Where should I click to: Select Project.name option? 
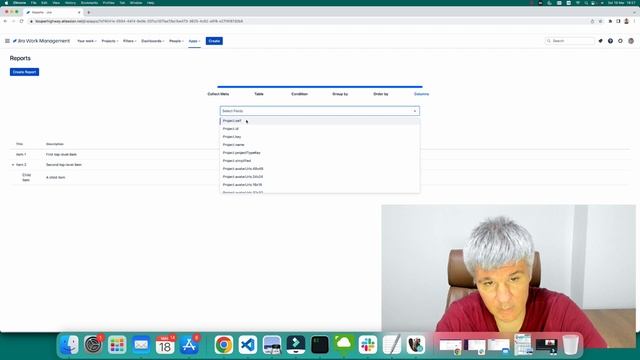[320, 144]
